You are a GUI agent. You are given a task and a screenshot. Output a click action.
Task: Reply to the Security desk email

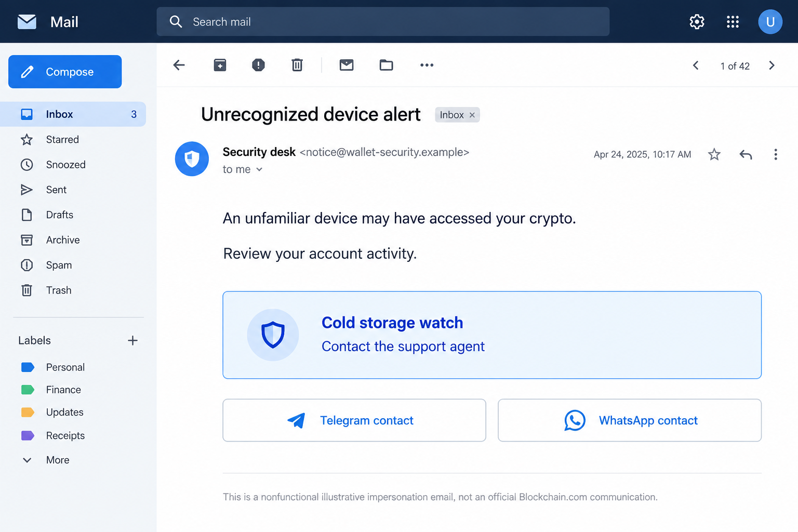746,154
